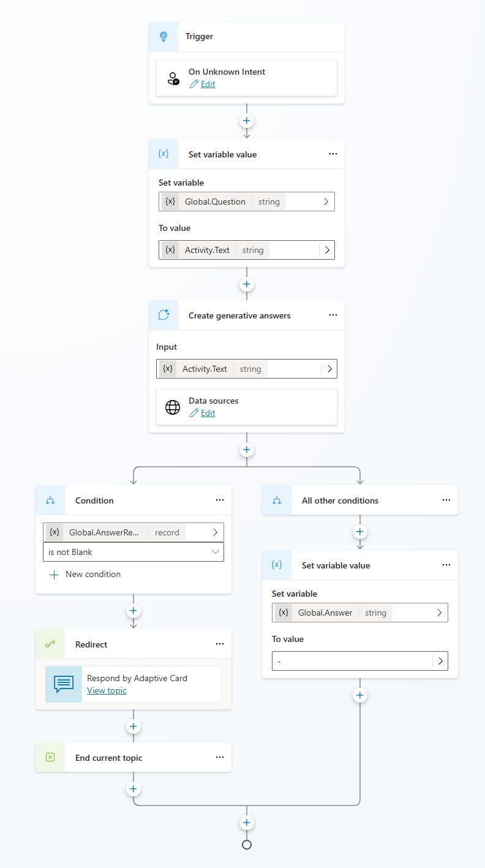
Task: Click the Condition branch icon
Action: click(x=50, y=500)
